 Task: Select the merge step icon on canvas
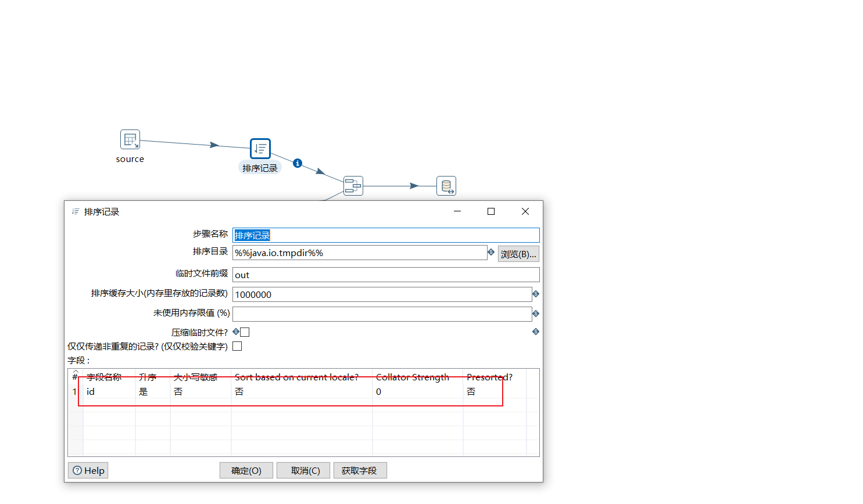[x=353, y=186]
